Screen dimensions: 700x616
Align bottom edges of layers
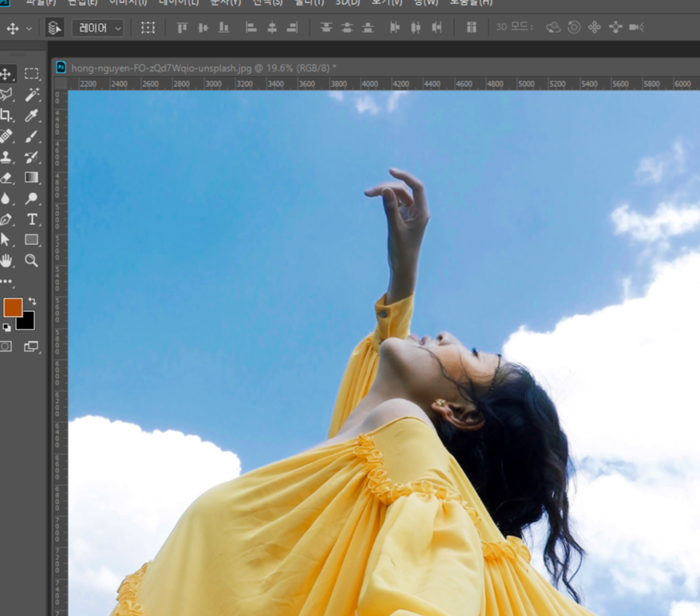click(x=223, y=28)
